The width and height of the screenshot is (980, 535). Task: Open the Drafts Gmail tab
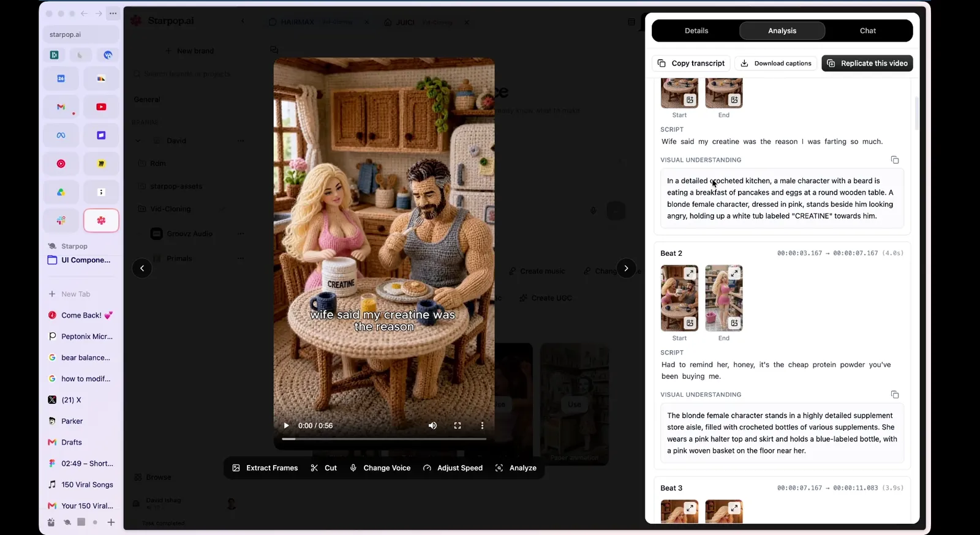[81, 442]
